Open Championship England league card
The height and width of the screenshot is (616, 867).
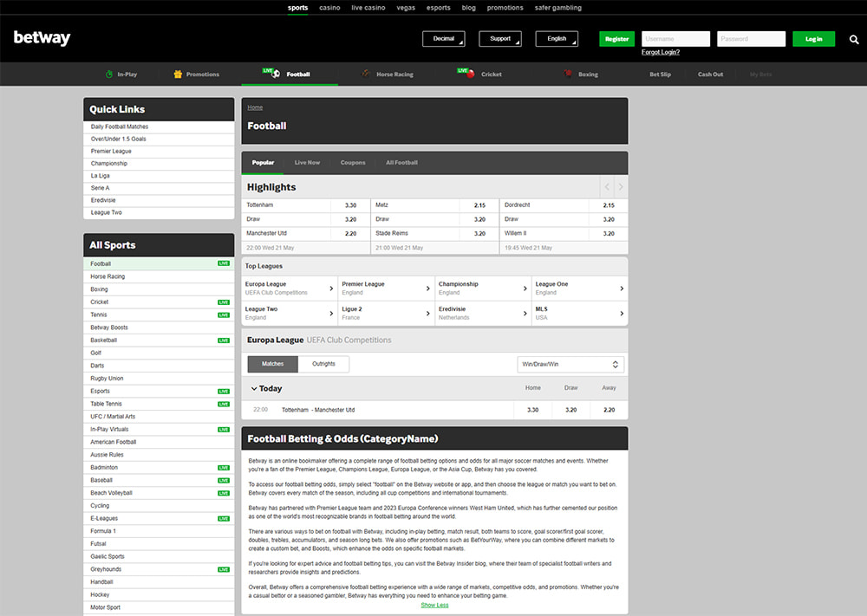(x=483, y=289)
